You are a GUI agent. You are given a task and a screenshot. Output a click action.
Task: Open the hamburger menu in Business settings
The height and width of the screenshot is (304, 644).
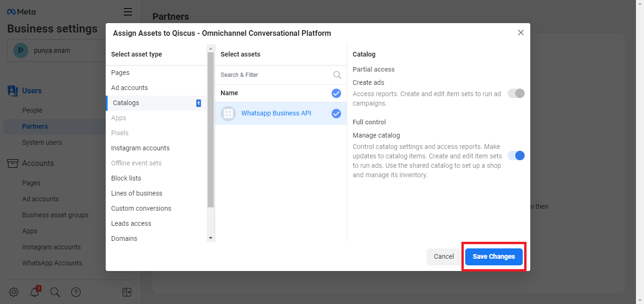pos(128,12)
